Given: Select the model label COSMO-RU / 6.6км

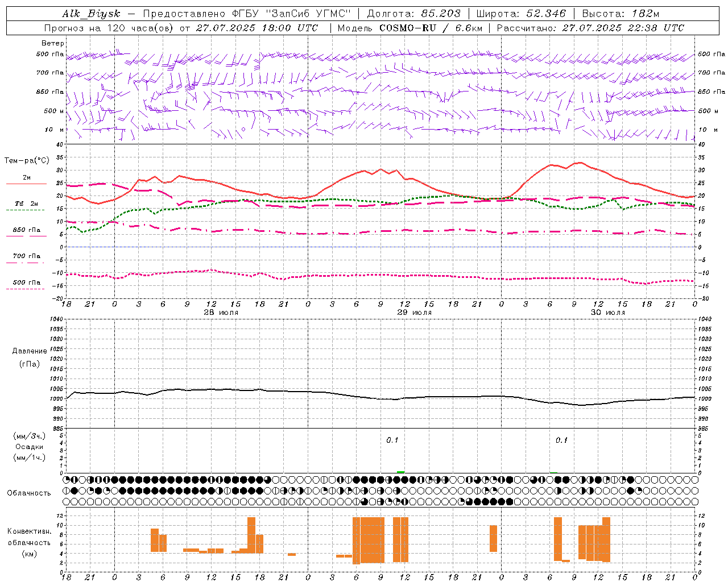Looking at the screenshot, I should pos(431,28).
